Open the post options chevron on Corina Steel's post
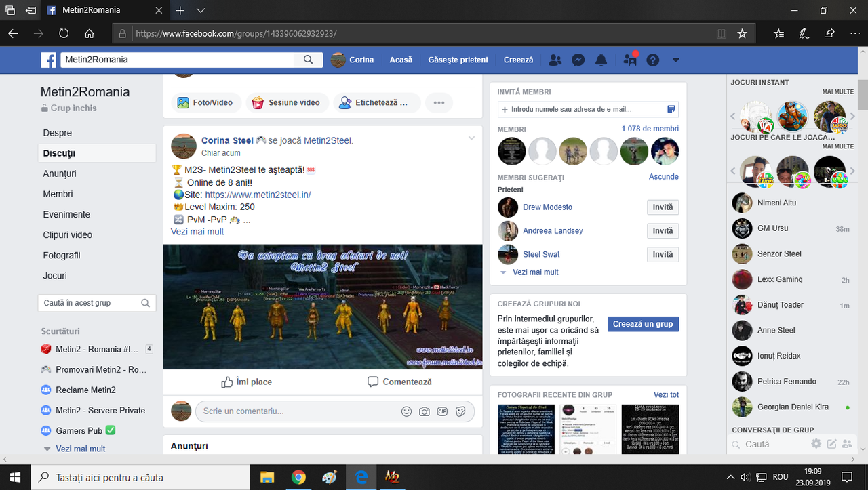The image size is (868, 490). (x=471, y=138)
